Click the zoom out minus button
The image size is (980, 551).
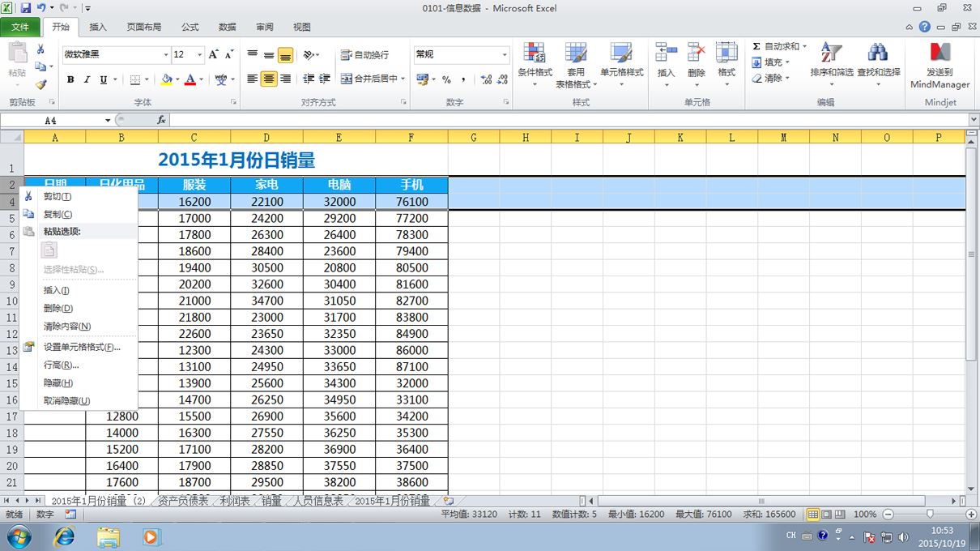[888, 515]
